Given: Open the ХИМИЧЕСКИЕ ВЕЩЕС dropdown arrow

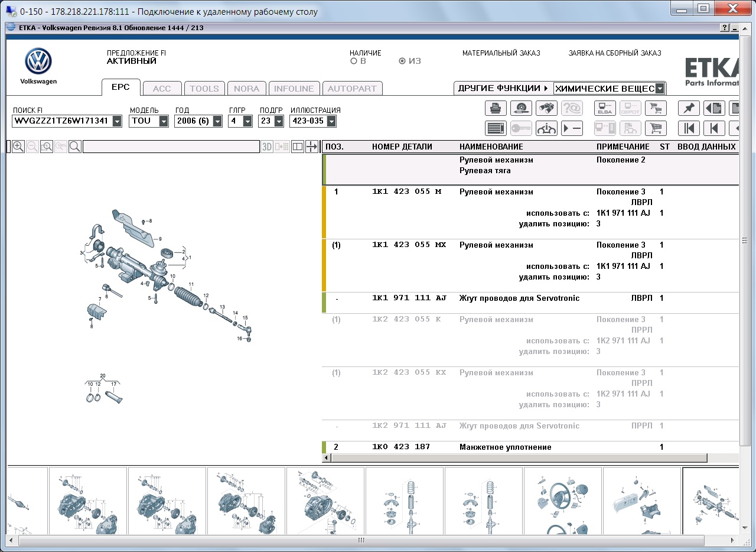Looking at the screenshot, I should pos(660,89).
